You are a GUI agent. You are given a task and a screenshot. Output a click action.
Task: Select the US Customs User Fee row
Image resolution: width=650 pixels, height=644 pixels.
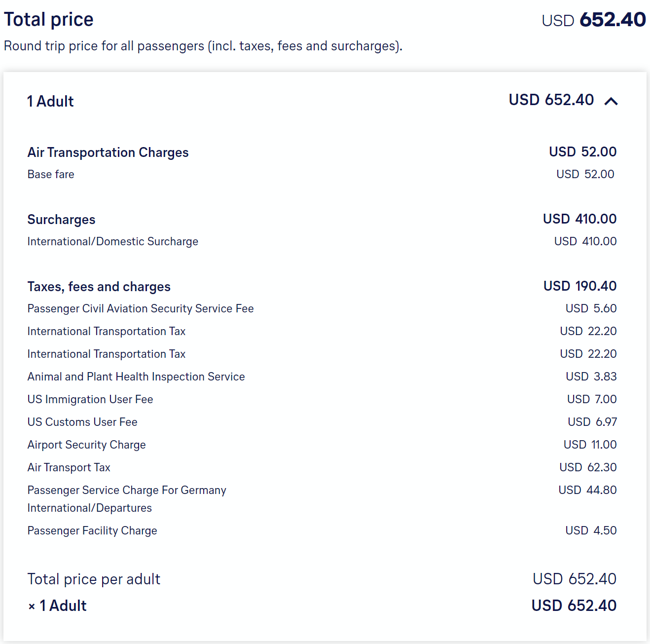[82, 422]
